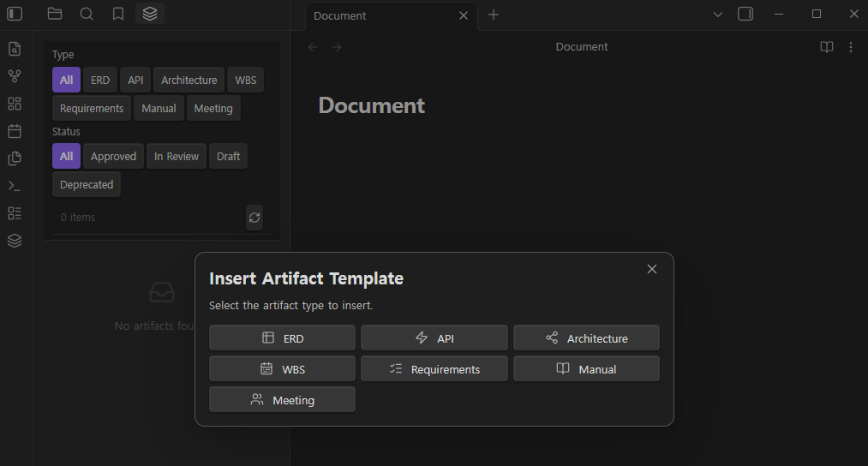This screenshot has height=466, width=868.
Task: Minimize the application window
Action: click(x=779, y=14)
